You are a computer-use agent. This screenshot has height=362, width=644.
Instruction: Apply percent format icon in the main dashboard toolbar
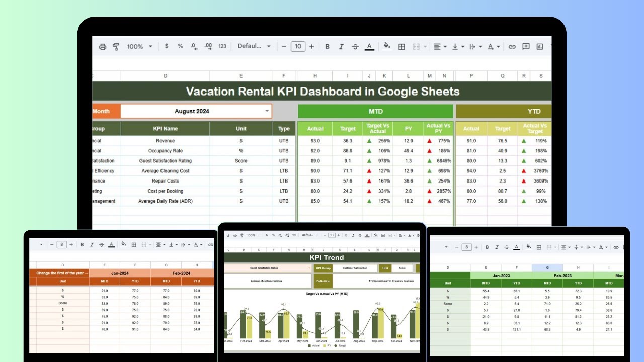(x=180, y=46)
